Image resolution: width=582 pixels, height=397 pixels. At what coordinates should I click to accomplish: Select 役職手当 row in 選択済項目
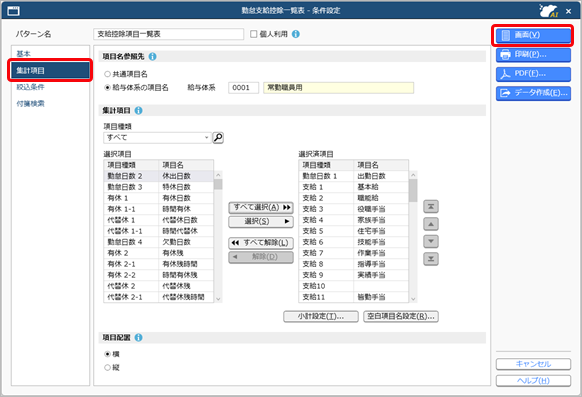click(x=353, y=209)
